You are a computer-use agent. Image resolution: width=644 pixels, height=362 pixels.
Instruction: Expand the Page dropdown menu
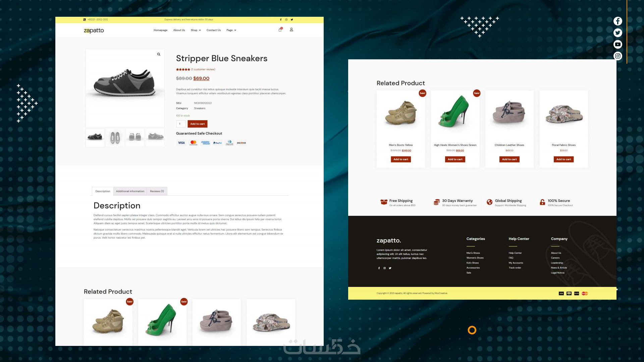(231, 30)
